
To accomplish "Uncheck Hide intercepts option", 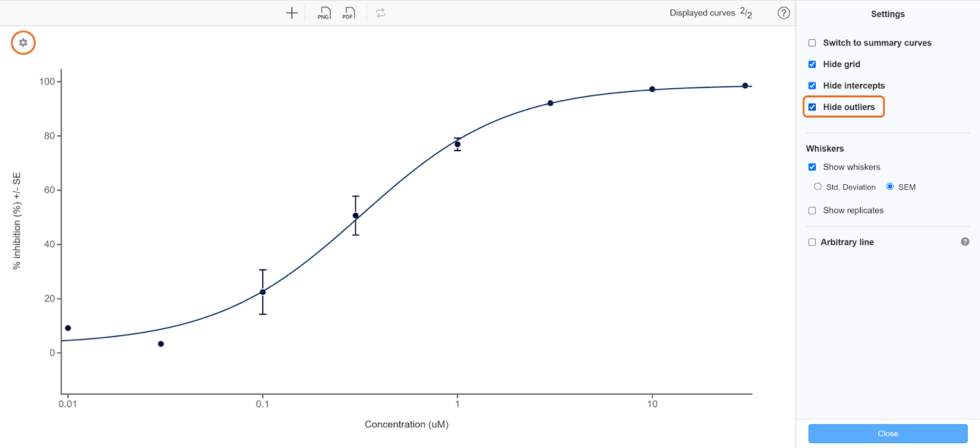I will (x=812, y=86).
